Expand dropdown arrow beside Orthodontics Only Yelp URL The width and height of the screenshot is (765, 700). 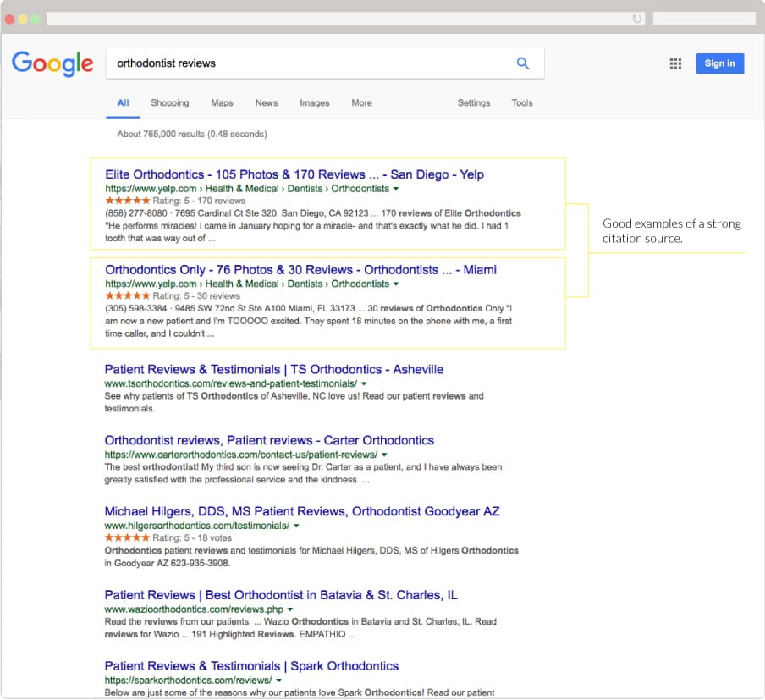(396, 284)
